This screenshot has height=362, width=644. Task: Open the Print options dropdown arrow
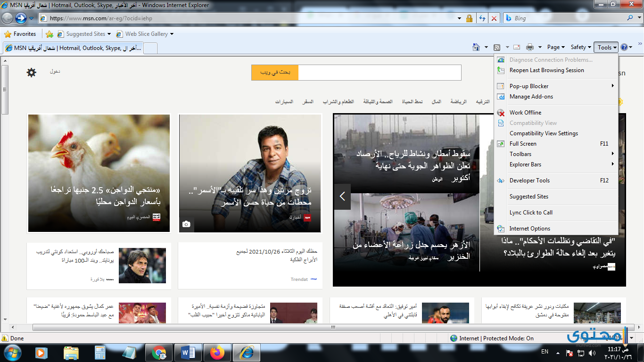540,47
